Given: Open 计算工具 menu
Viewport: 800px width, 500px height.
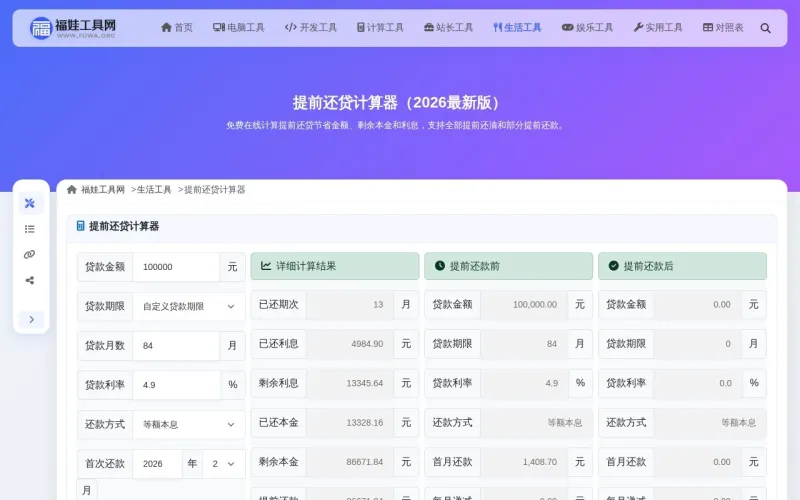Looking at the screenshot, I should [x=380, y=28].
